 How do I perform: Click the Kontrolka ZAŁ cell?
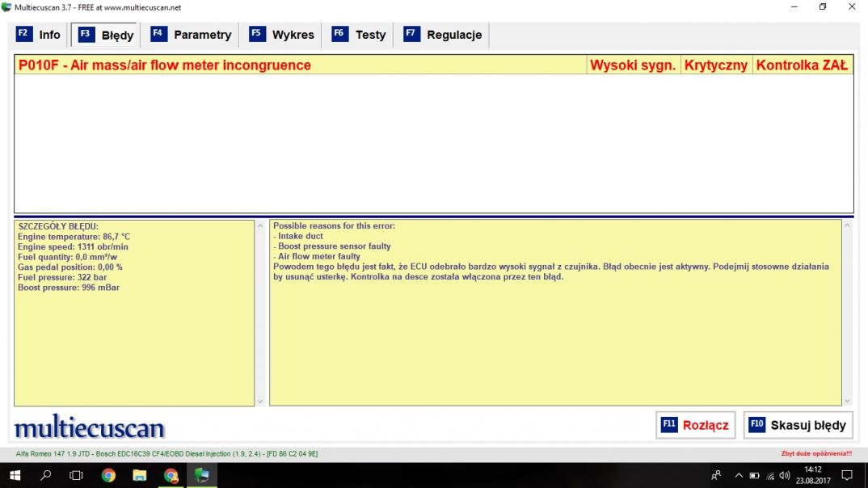tap(802, 65)
